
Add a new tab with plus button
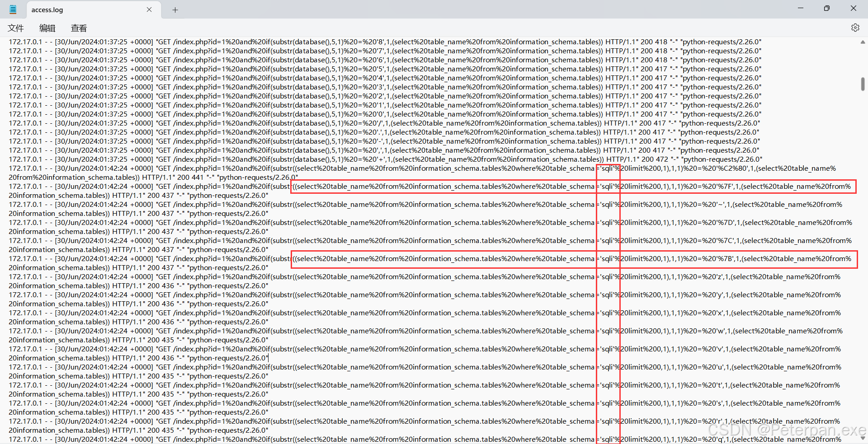point(175,10)
